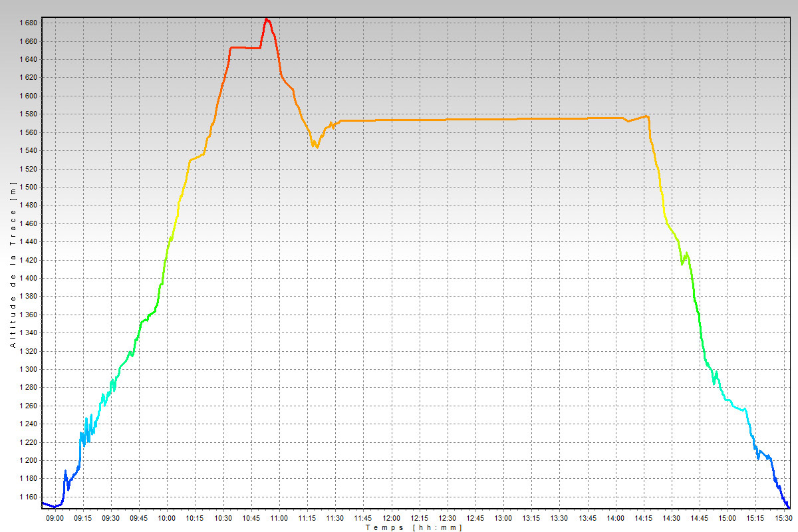Select the 14:15 time axis label
The image size is (798, 532).
click(x=644, y=518)
